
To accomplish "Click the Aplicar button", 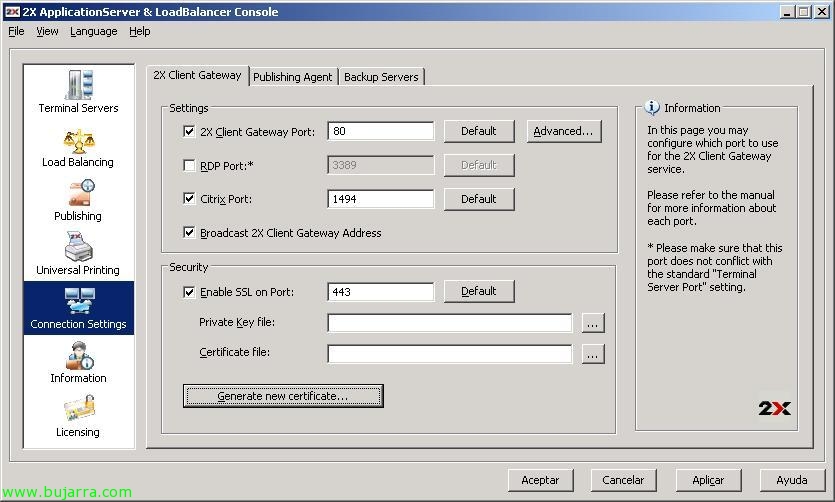I will pos(708,480).
